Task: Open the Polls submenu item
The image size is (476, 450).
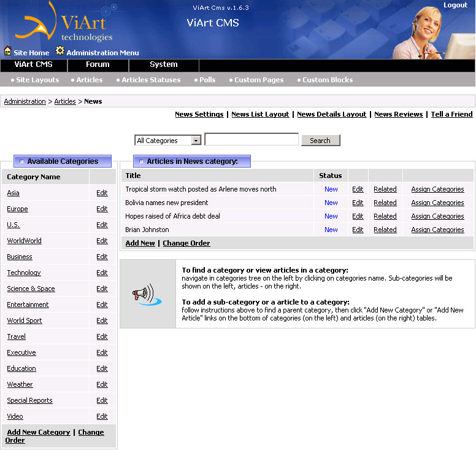Action: (x=207, y=80)
